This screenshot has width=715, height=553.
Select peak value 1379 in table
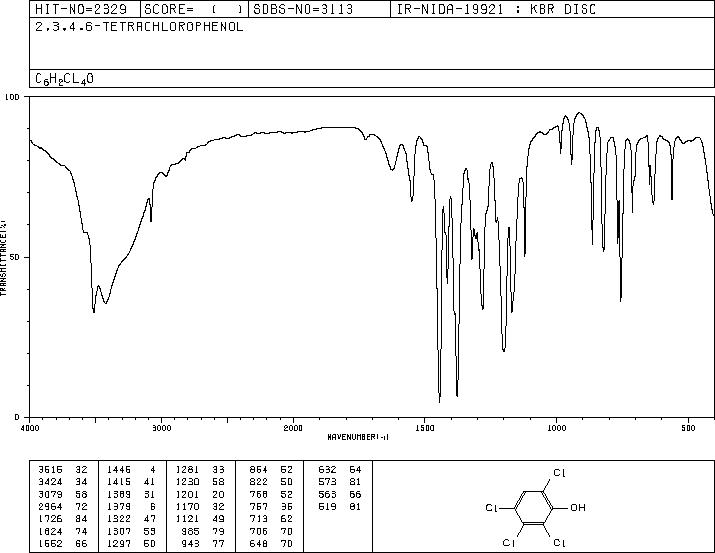point(119,506)
